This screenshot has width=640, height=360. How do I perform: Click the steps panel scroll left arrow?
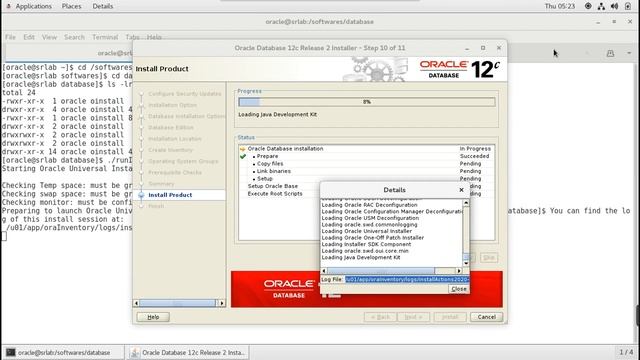[136, 303]
